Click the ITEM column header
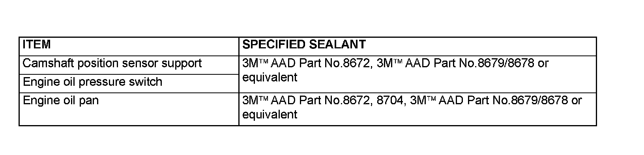The width and height of the screenshot is (644, 155). (x=129, y=46)
